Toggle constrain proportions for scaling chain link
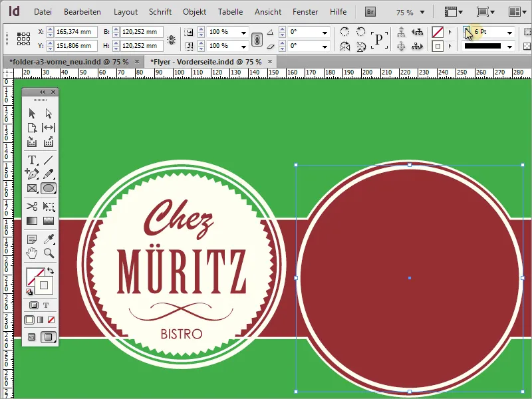The image size is (532, 399). point(257,39)
